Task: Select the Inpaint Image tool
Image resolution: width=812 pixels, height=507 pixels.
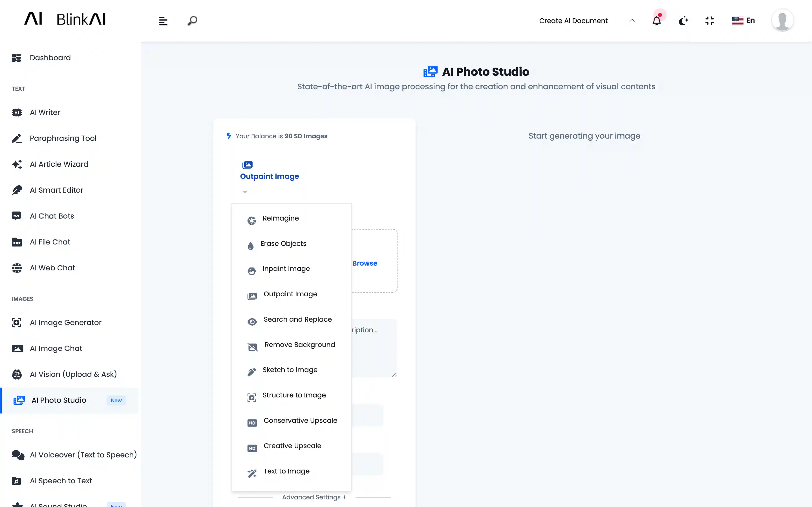Action: [x=286, y=268]
